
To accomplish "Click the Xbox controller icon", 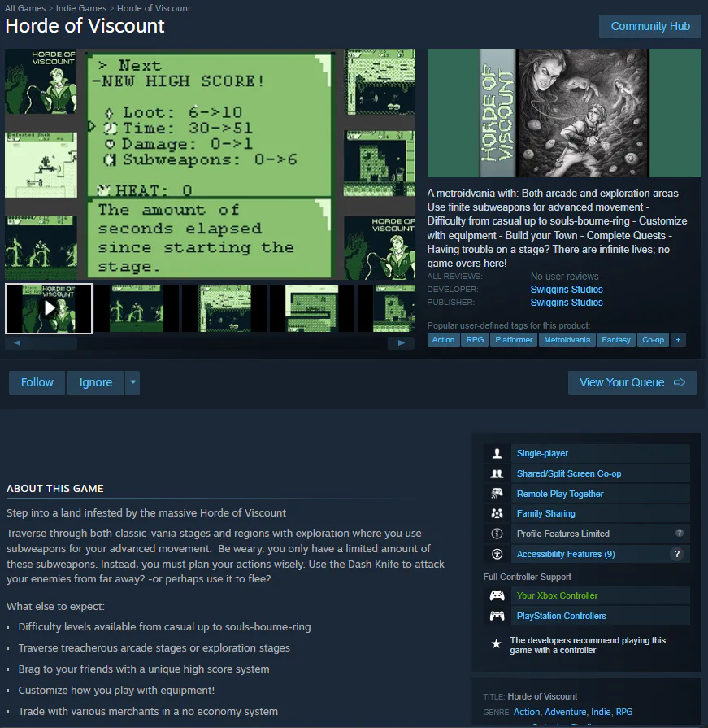I will [x=497, y=595].
